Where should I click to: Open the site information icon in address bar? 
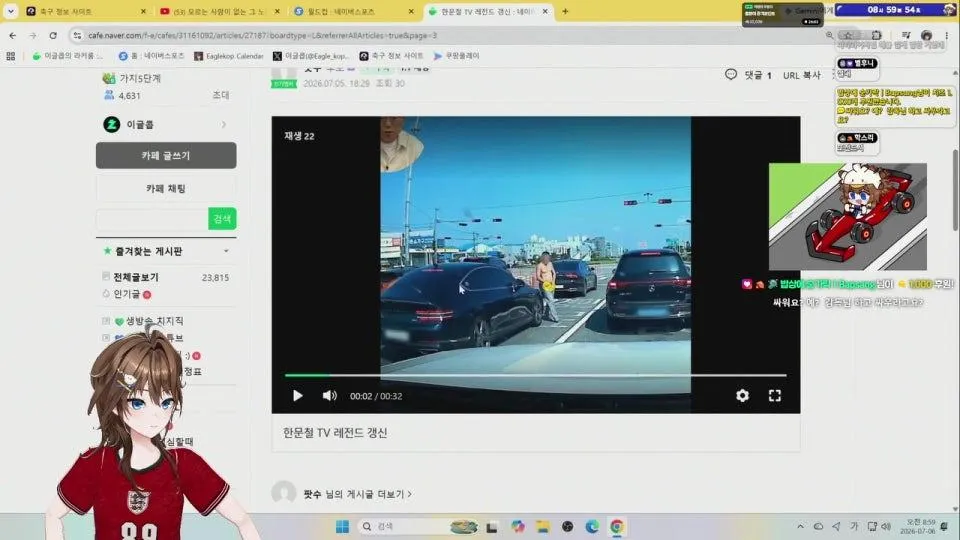point(77,36)
